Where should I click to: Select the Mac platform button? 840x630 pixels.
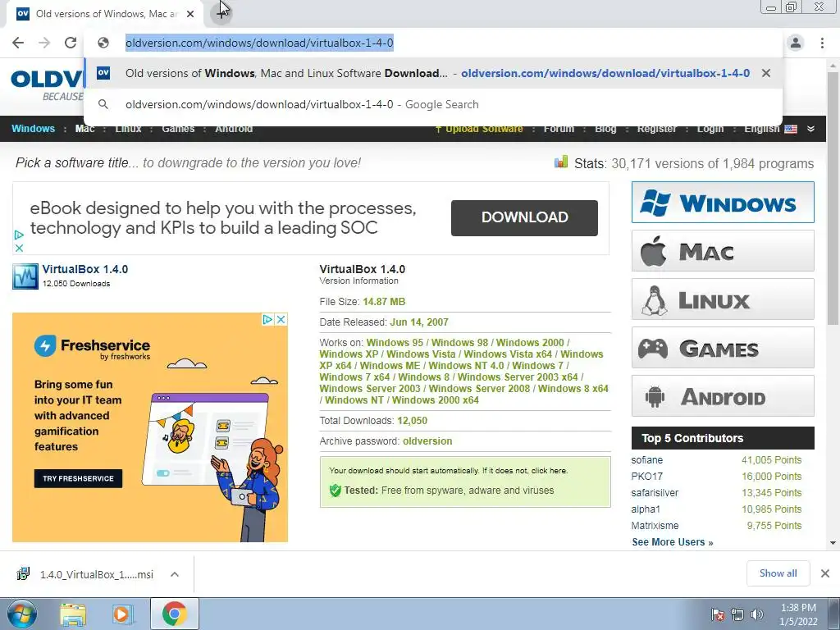[x=723, y=251]
